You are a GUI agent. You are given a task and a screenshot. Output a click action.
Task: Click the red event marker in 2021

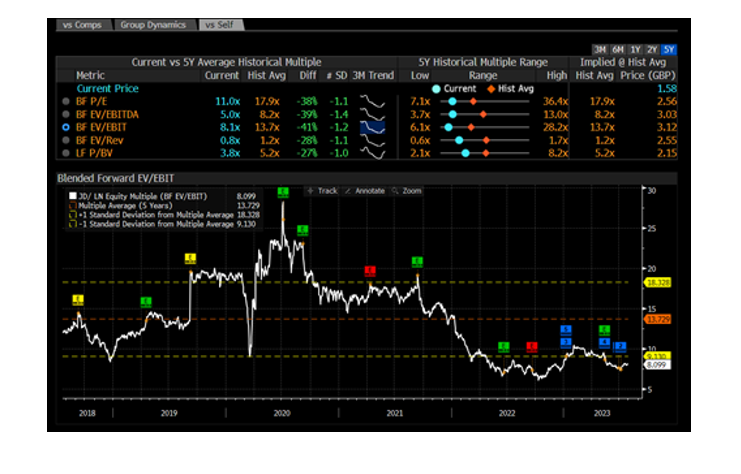click(x=369, y=271)
